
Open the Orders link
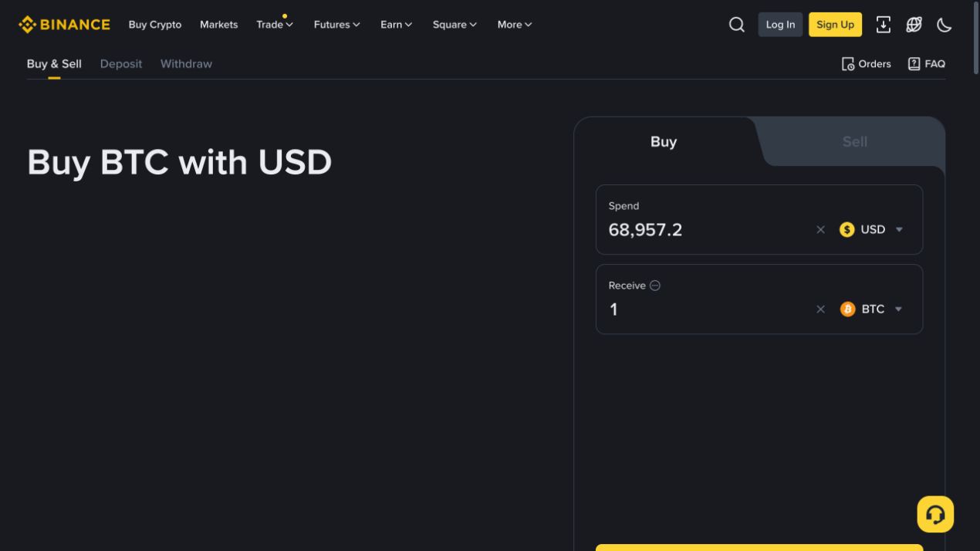click(x=866, y=64)
